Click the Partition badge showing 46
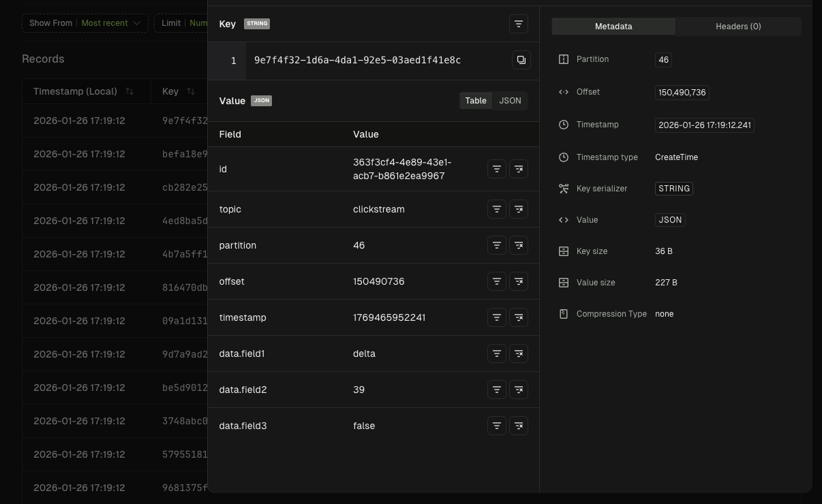 tap(663, 59)
